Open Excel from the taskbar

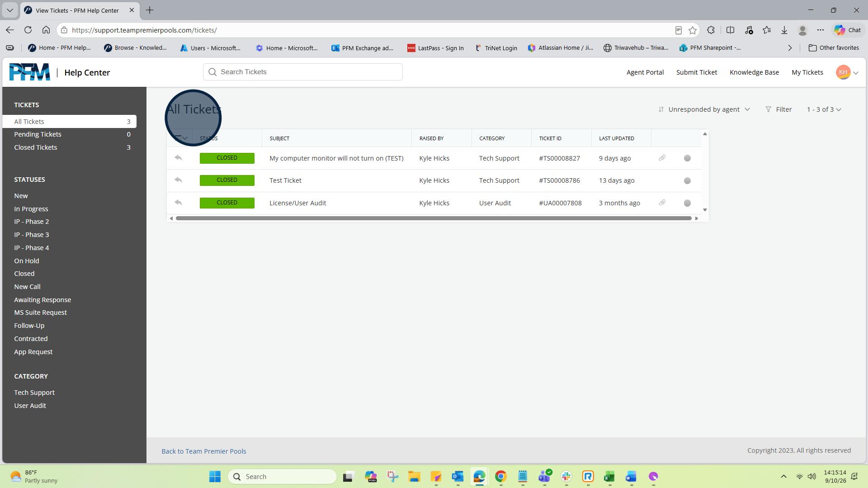609,476
